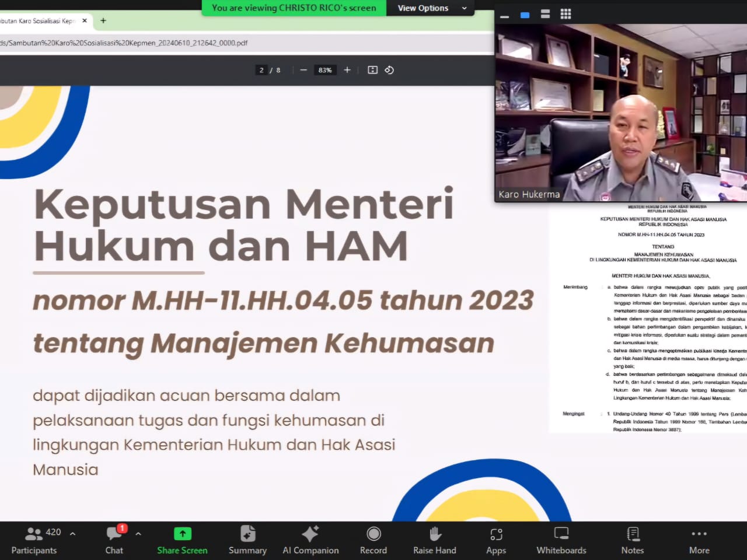The height and width of the screenshot is (560, 747).
Task: Open the meeting Summary
Action: (x=247, y=541)
